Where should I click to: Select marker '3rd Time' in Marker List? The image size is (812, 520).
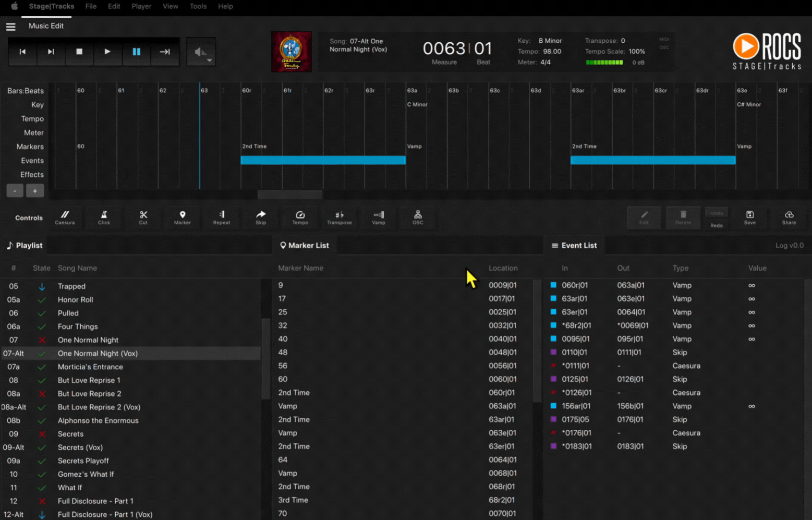point(402,500)
